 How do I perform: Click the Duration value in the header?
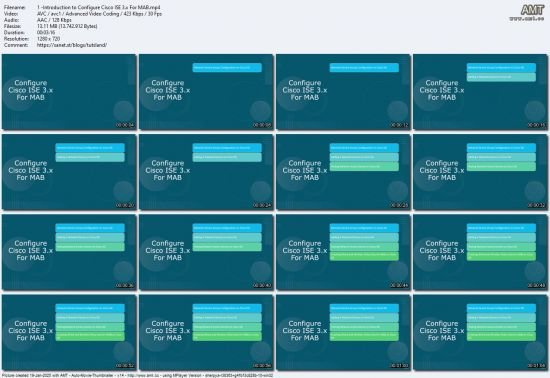tap(46, 33)
